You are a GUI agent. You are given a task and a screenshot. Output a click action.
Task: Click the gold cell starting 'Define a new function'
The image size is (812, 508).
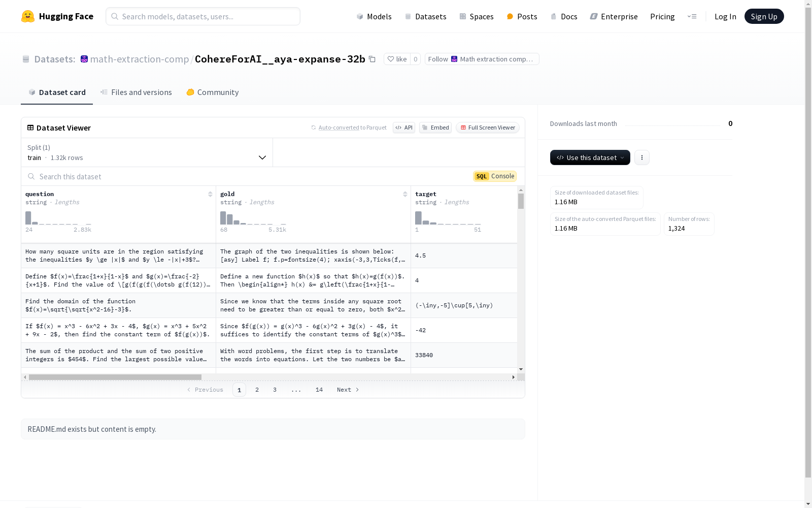[314, 280]
